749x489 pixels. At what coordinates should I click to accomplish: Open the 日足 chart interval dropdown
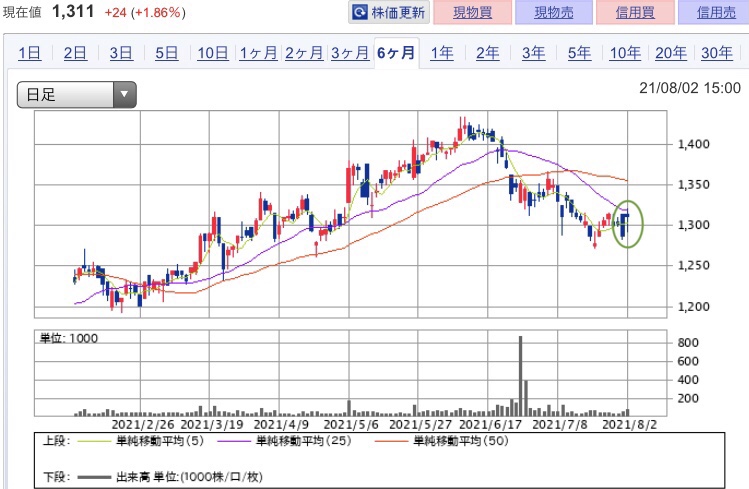tap(77, 96)
